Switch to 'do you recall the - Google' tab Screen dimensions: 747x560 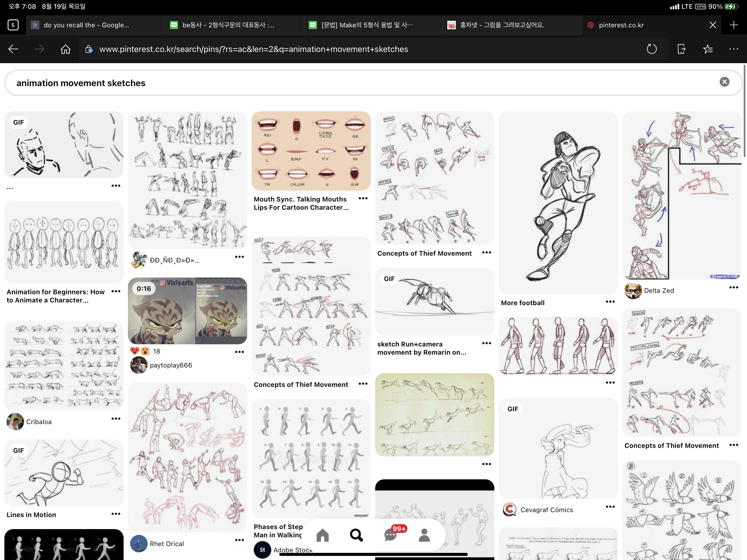(86, 25)
